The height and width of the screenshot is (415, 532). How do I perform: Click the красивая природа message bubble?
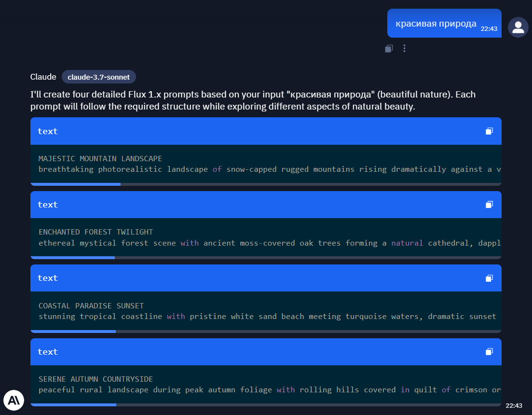(x=436, y=24)
